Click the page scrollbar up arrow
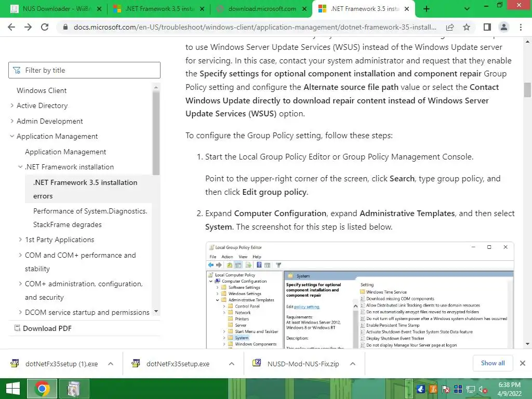 pos(527,42)
